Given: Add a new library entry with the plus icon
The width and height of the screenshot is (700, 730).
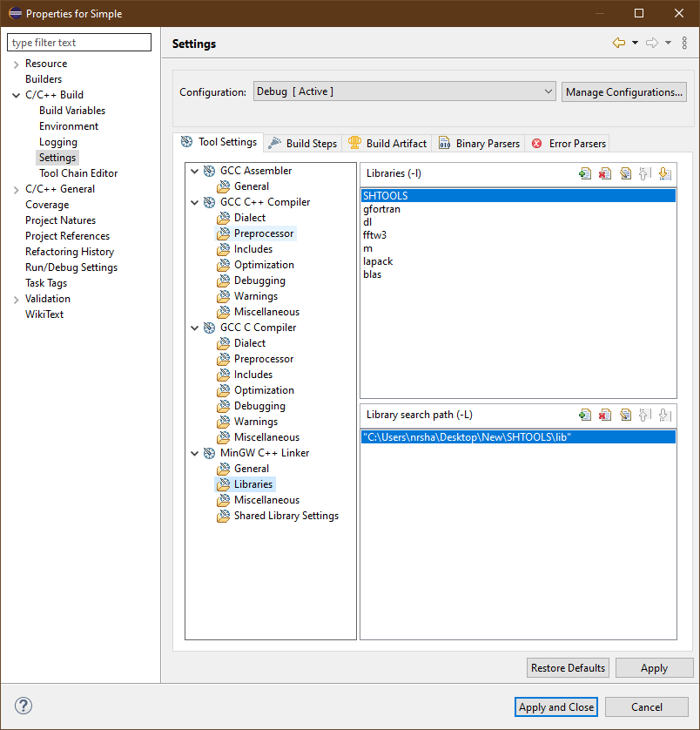Looking at the screenshot, I should pos(585,172).
